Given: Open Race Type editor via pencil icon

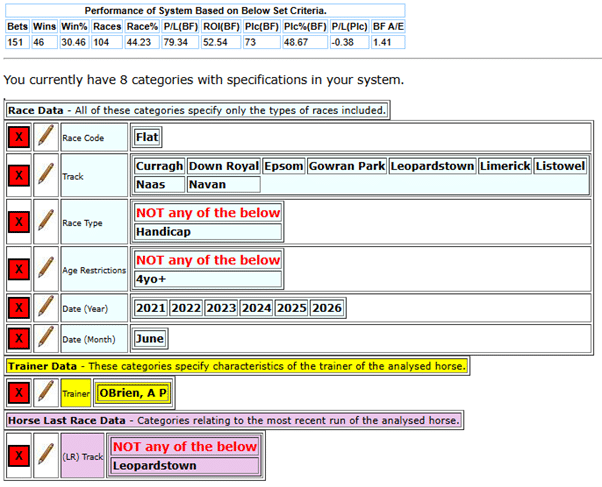Looking at the screenshot, I should 46,221.
